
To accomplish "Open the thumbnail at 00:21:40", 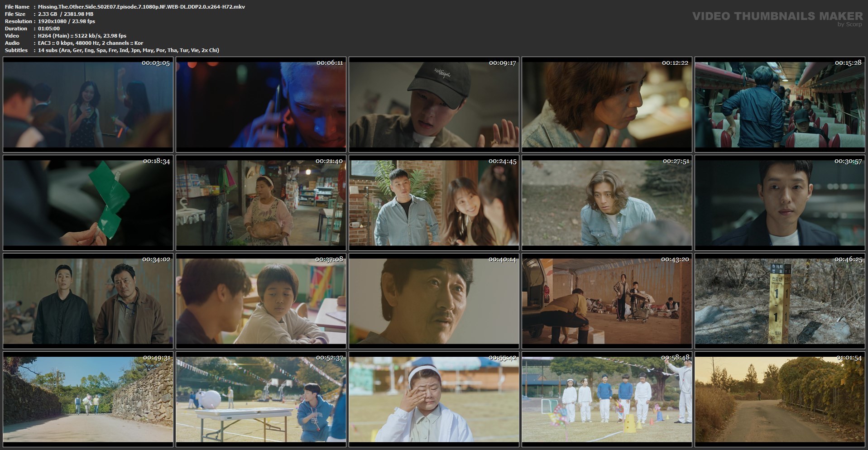I will (x=261, y=203).
